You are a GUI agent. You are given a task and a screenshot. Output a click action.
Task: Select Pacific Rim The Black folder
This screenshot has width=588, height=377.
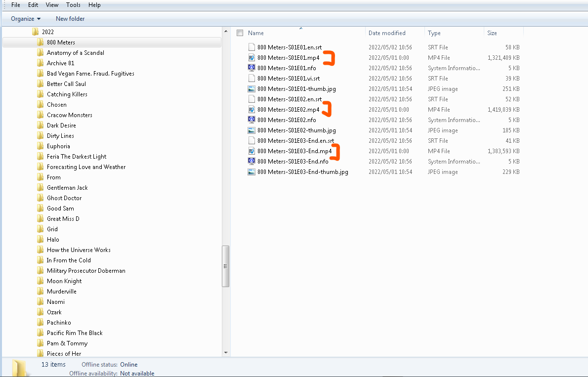coord(75,333)
